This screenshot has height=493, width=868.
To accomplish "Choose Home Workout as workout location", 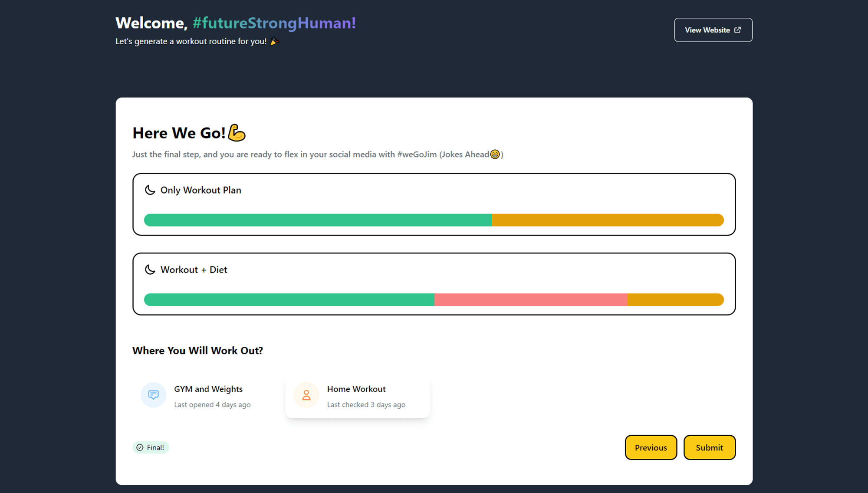I will click(357, 397).
